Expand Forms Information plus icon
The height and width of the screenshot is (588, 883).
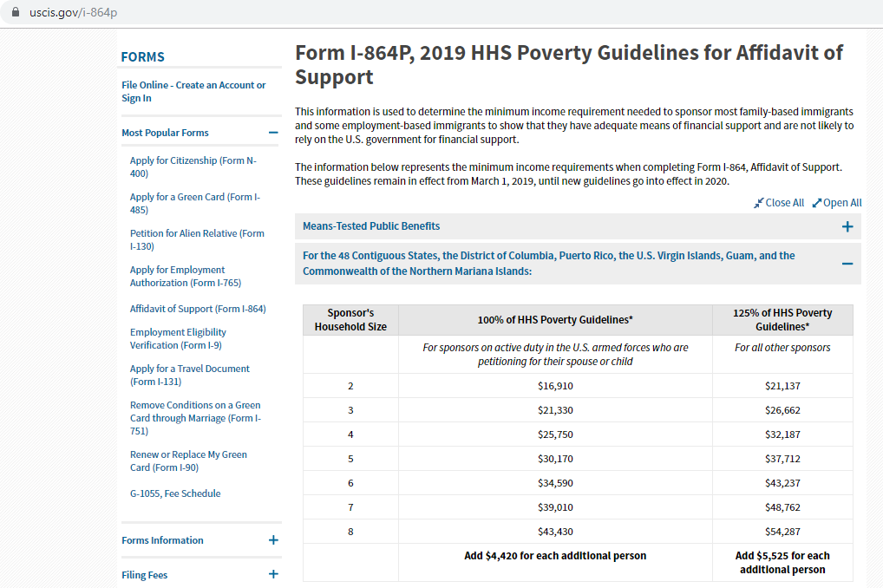(273, 540)
